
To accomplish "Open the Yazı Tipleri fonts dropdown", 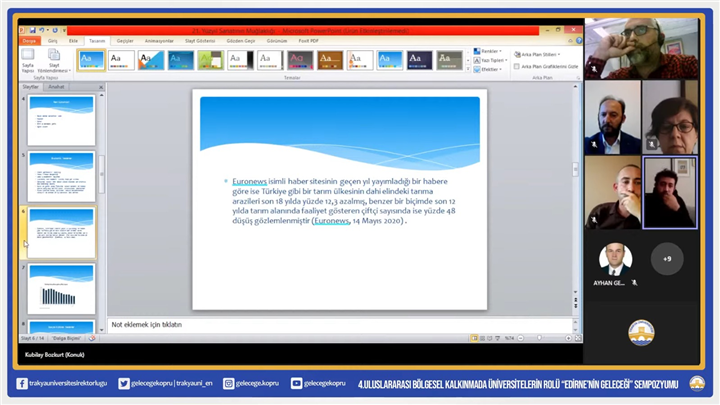I will click(x=490, y=60).
